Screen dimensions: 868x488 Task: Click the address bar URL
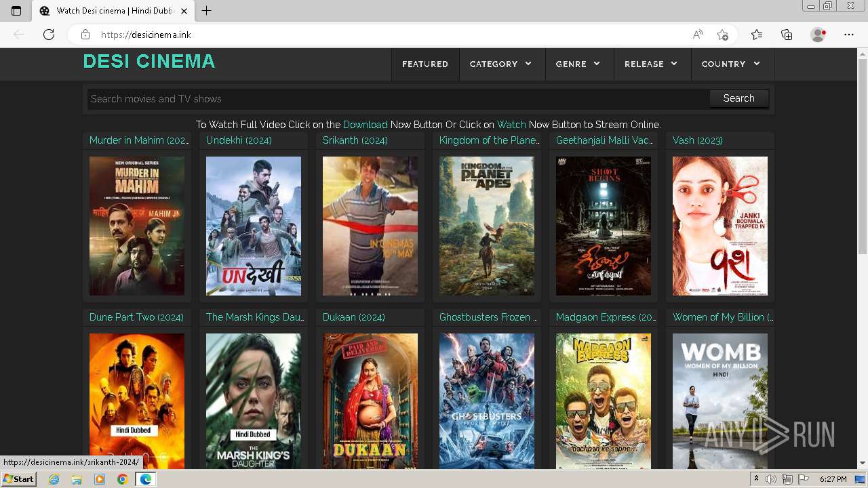point(146,35)
